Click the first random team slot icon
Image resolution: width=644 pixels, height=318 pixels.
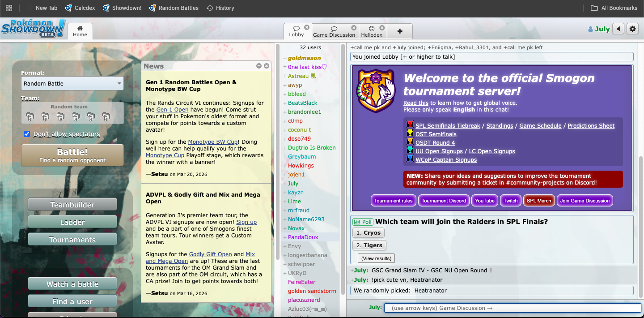[x=30, y=117]
